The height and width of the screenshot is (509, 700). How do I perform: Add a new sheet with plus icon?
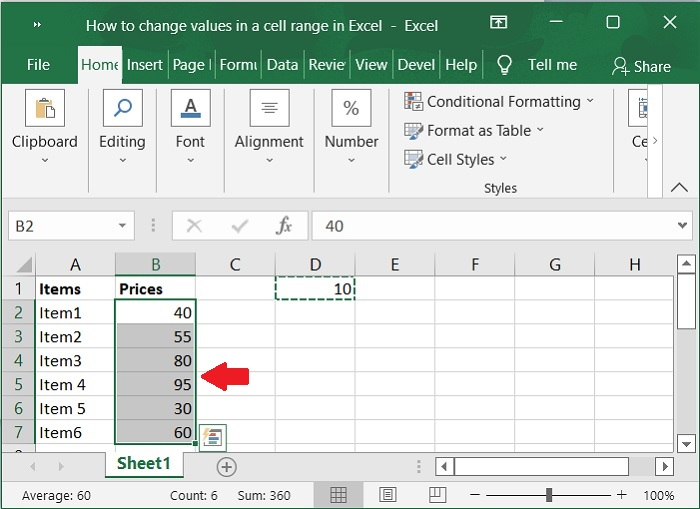(x=227, y=466)
